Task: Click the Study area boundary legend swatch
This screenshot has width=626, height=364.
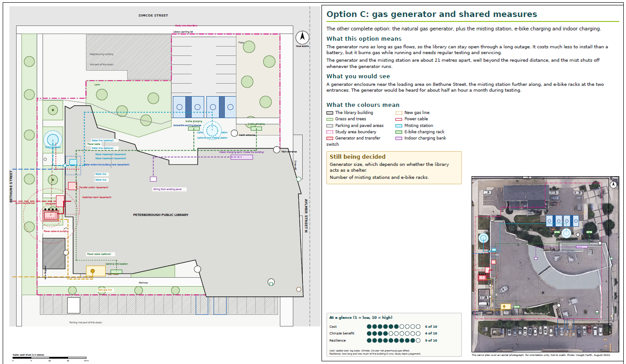Action: coord(330,132)
